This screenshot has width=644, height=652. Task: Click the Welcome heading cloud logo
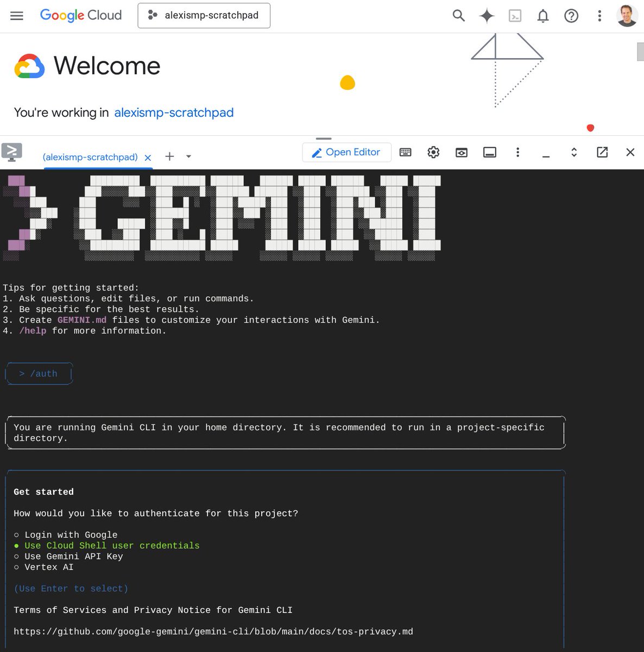click(29, 66)
